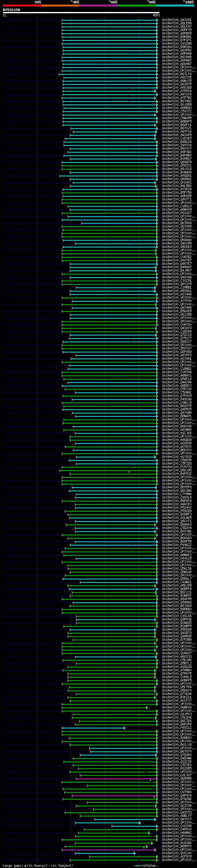Click the UniRef100_Q4KTE7 label
197x868 pixels.
(x=177, y=264)
